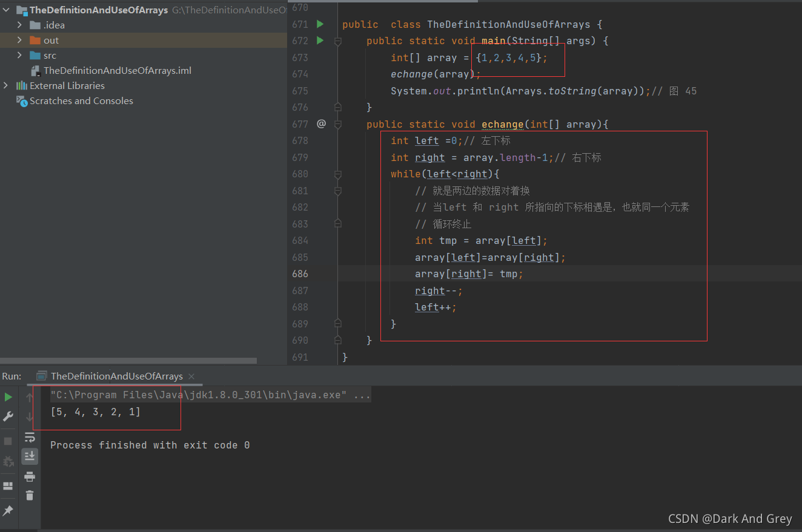
Task: Select the out folder row
Action: 144,41
